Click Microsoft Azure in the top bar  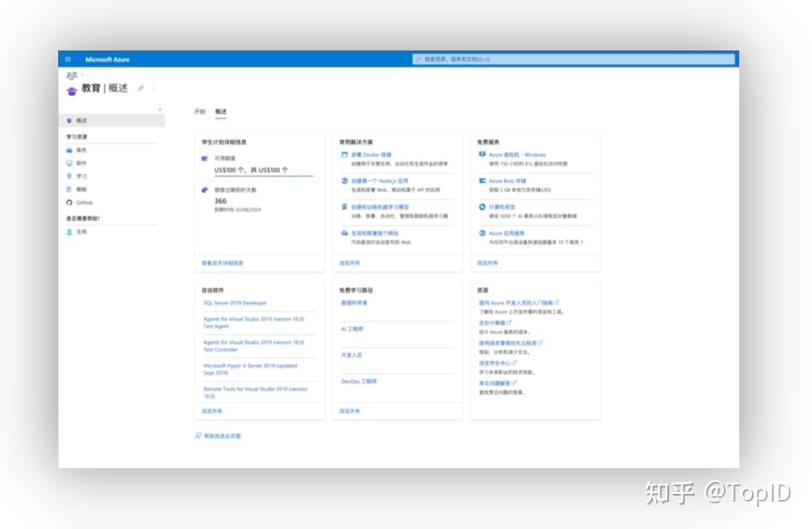point(108,58)
